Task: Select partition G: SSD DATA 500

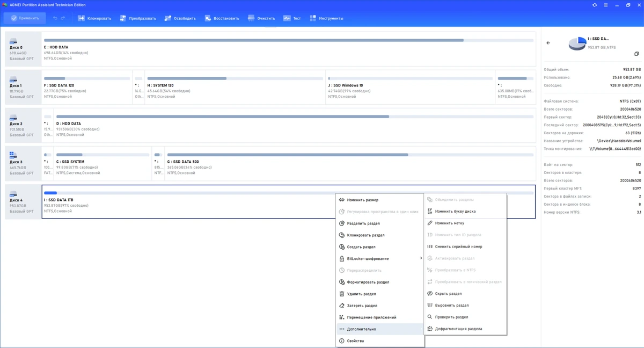Action: (x=350, y=163)
